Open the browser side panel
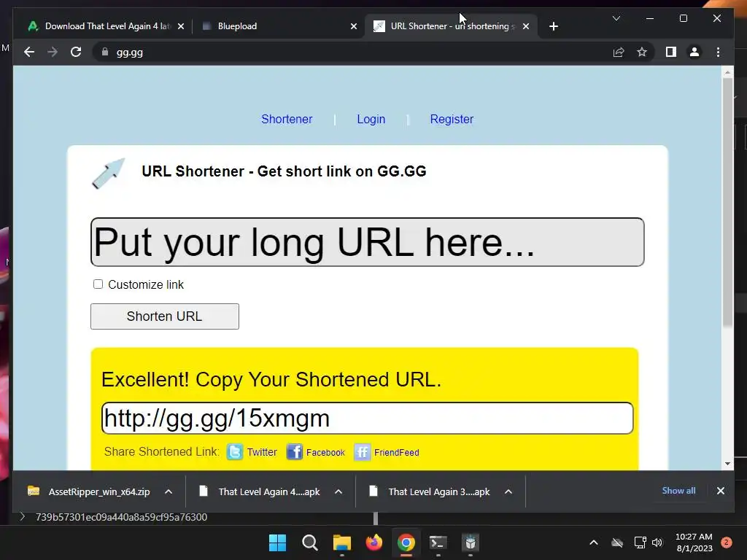Viewport: 747px width, 560px height. tap(671, 52)
